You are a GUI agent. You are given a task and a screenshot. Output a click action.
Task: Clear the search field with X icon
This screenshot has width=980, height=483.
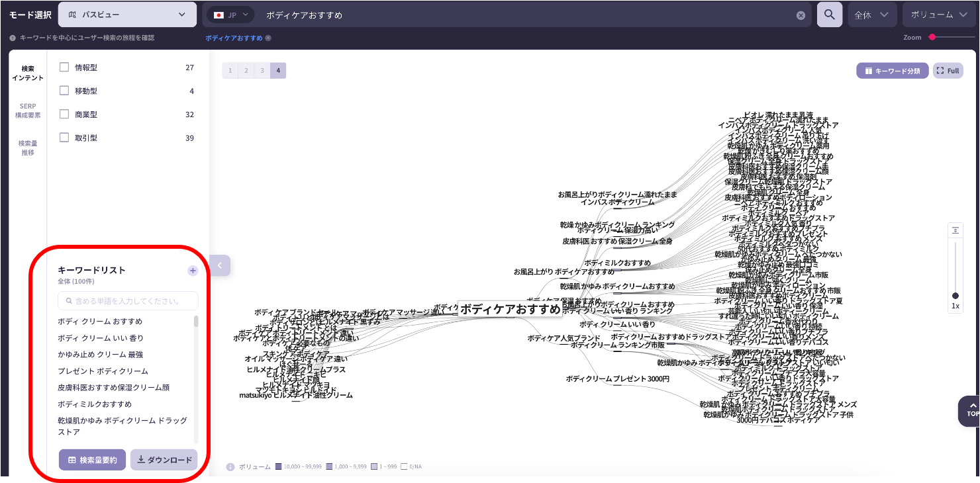pos(801,15)
